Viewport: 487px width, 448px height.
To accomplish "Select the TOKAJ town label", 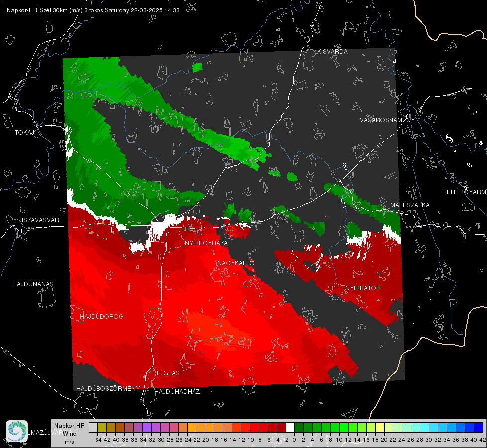I will click(24, 133).
